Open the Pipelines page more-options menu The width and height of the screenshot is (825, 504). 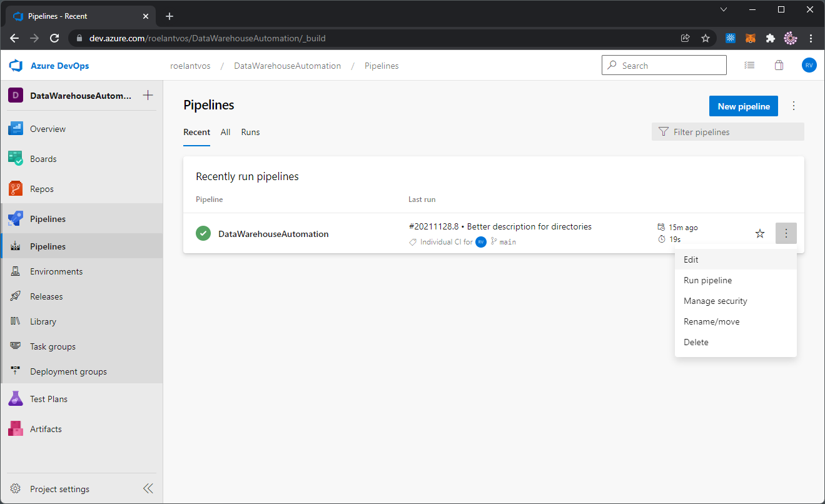coord(793,106)
